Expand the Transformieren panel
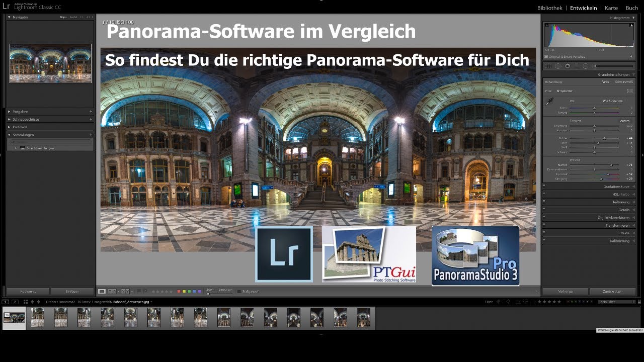The height and width of the screenshot is (362, 644). tap(633, 225)
